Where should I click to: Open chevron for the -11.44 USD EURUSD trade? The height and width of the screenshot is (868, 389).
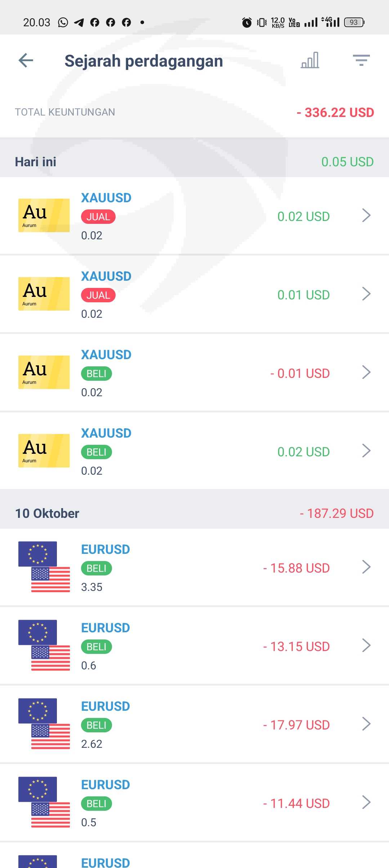pyautogui.click(x=366, y=803)
